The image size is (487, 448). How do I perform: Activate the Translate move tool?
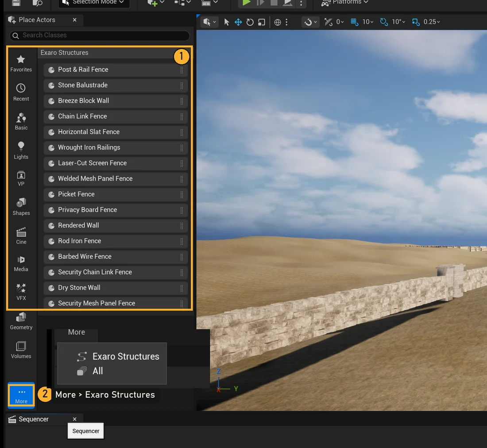238,22
